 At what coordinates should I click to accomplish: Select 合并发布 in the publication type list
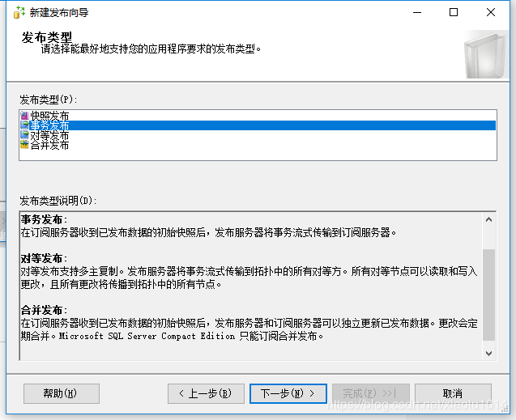258,145
